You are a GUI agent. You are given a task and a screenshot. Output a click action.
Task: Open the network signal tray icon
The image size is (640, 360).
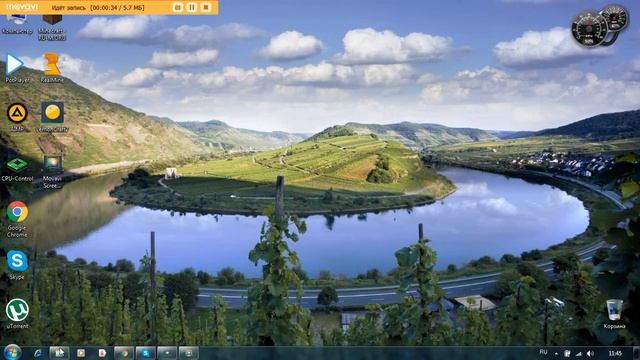579,353
